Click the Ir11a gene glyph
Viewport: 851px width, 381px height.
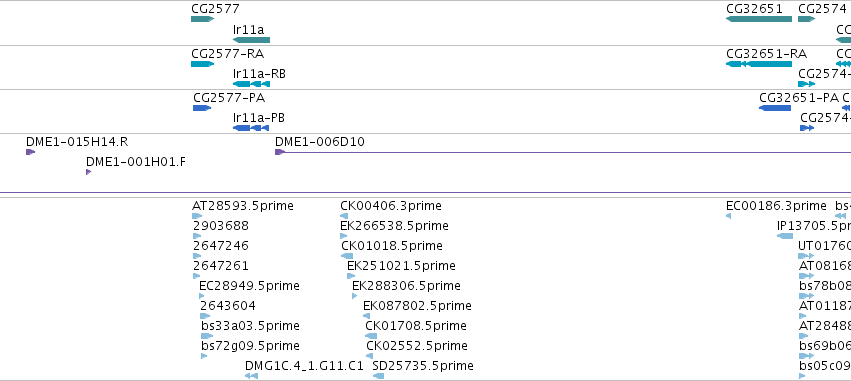click(251, 40)
